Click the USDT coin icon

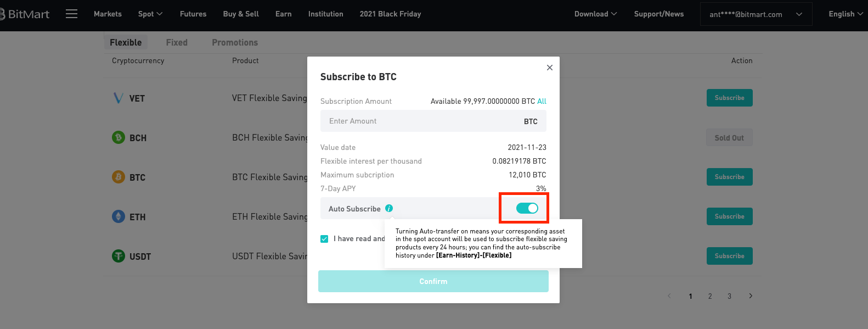point(119,256)
